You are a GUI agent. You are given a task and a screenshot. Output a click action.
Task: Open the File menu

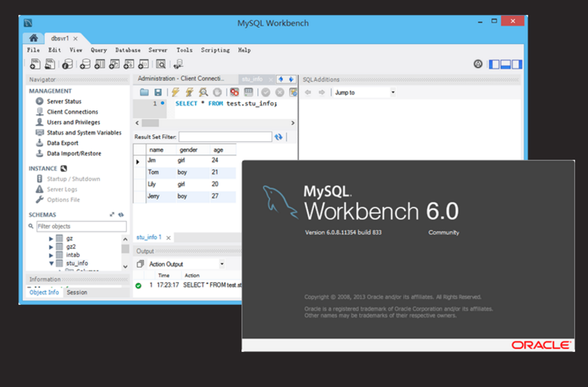click(33, 50)
